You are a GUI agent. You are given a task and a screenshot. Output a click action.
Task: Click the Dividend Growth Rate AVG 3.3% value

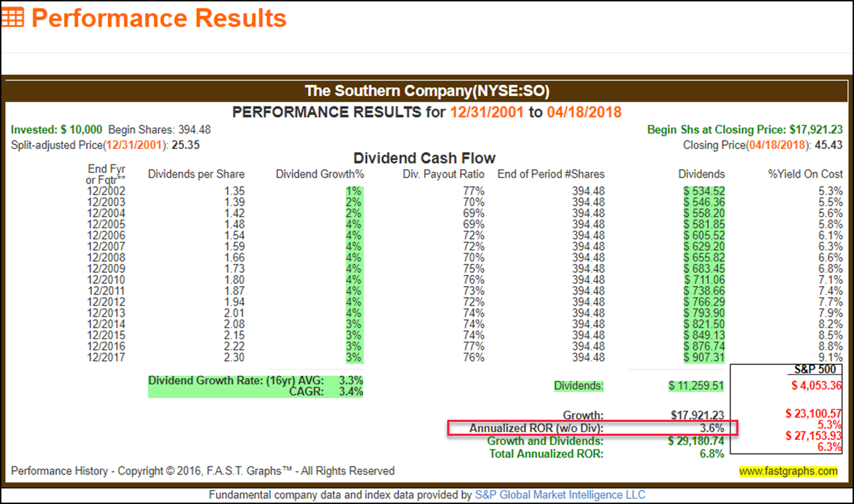[x=350, y=381]
